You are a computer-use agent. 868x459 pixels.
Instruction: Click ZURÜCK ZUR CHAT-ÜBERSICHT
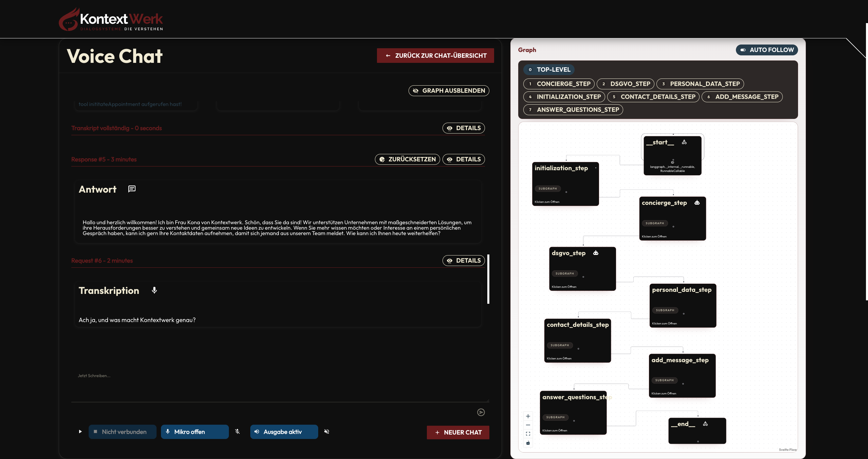(x=436, y=55)
